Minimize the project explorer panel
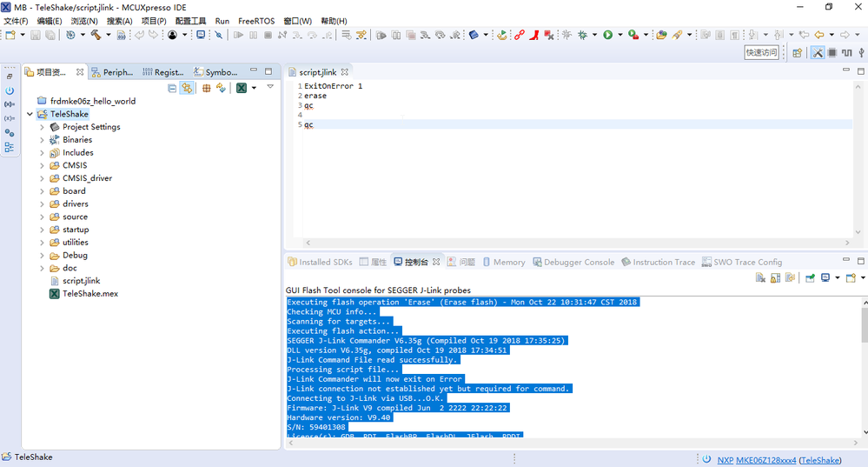The height and width of the screenshot is (467, 868). (x=254, y=71)
